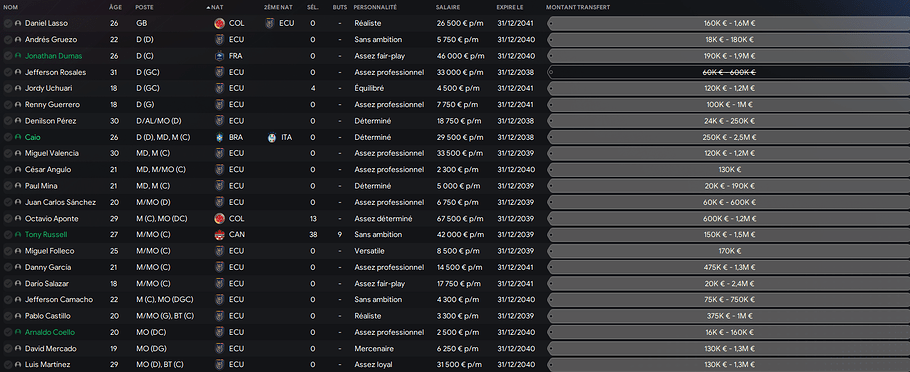The image size is (910, 372).
Task: Sort by the BUTS column header
Action: pyautogui.click(x=340, y=8)
